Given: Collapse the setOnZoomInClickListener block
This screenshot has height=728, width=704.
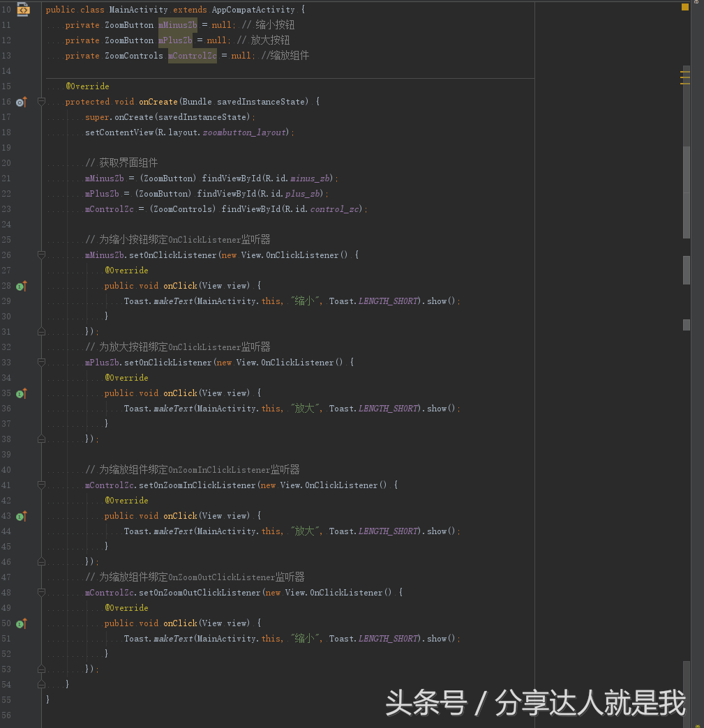Looking at the screenshot, I should point(40,485).
